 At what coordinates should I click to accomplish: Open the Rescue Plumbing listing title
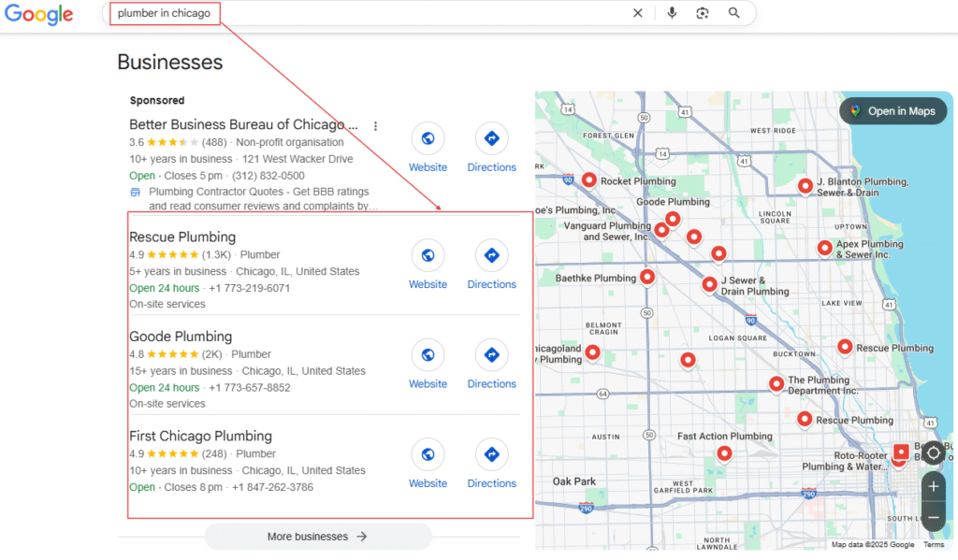coord(182,237)
